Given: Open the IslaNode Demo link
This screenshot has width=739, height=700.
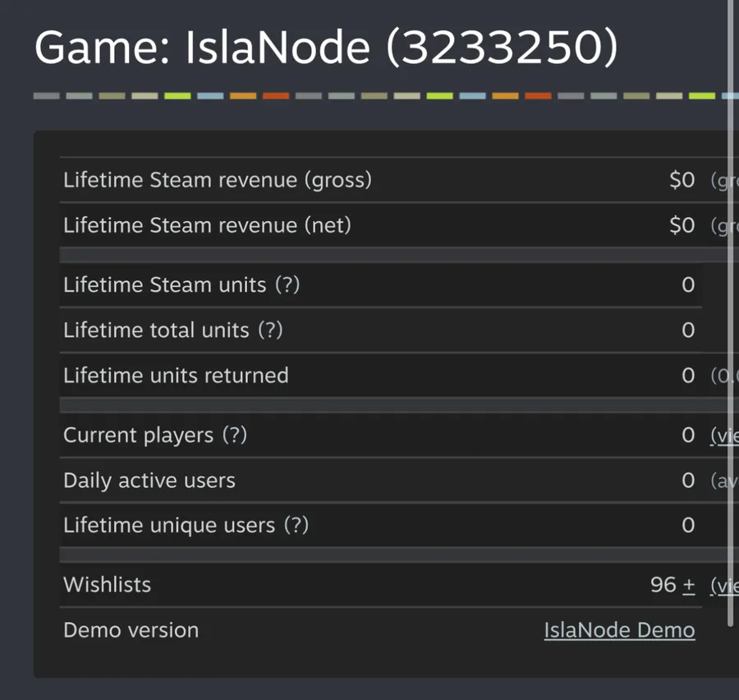Looking at the screenshot, I should (619, 630).
